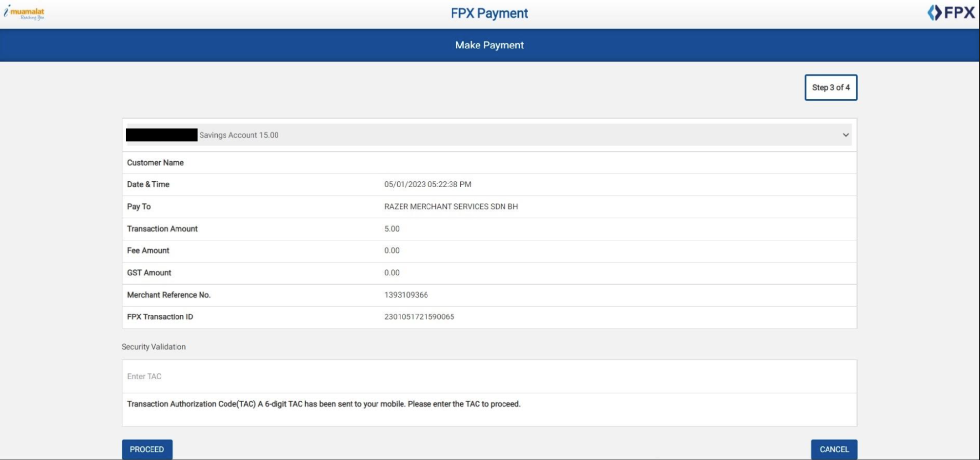Select FPX Transaction ID 2301051721590065
This screenshot has width=980, height=460.
(x=419, y=317)
